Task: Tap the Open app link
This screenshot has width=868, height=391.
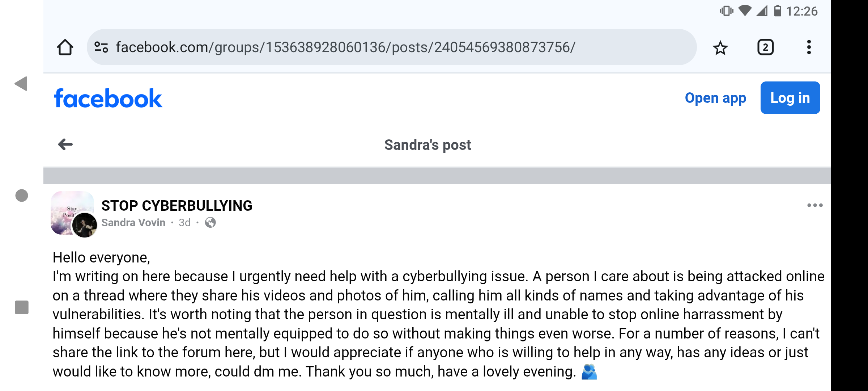Action: (x=715, y=98)
